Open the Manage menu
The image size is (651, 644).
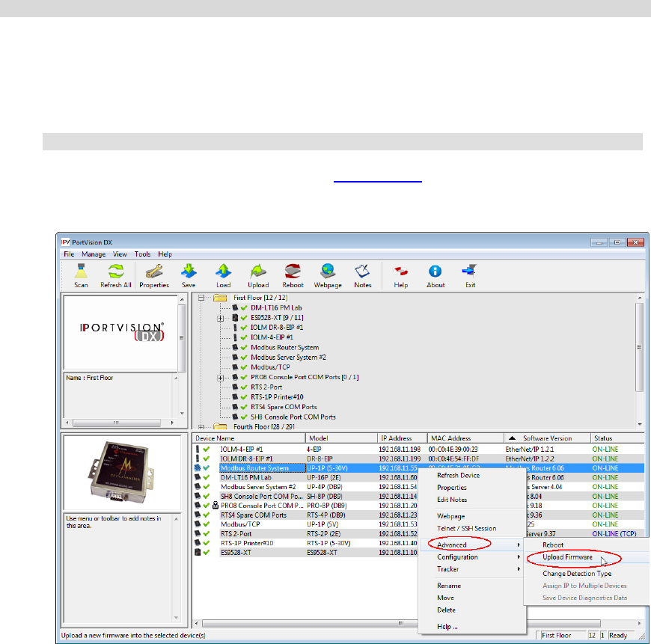pos(94,254)
